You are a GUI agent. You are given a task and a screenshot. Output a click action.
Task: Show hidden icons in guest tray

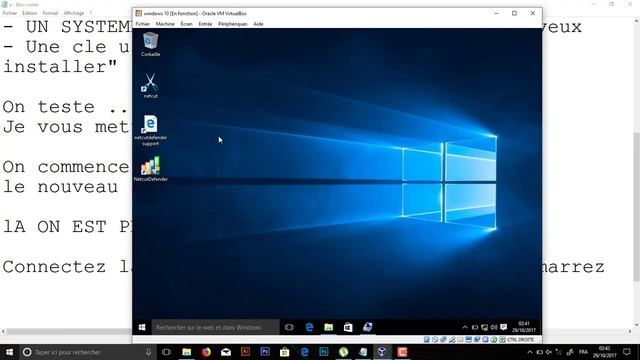click(x=465, y=327)
